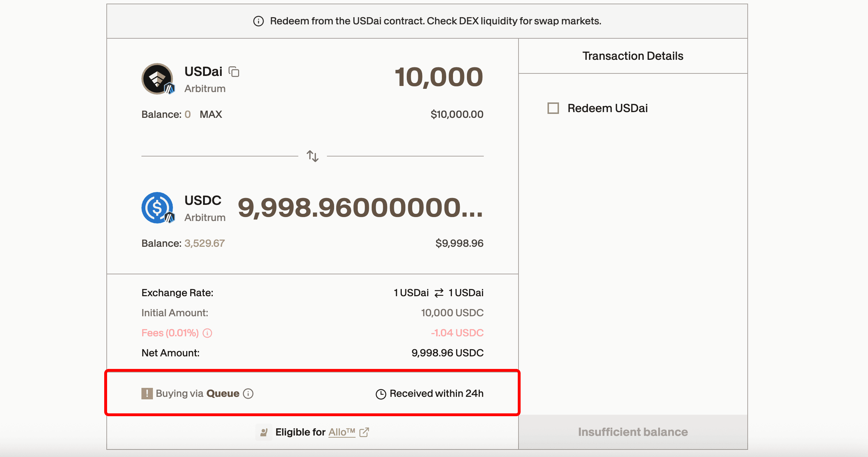Open the Fees info tooltip icon
The image size is (868, 457).
[207, 333]
